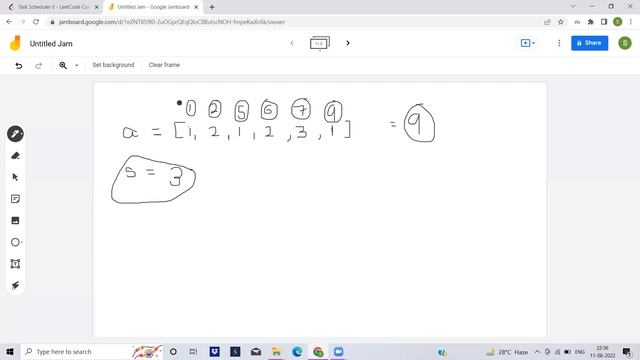Open the Chrome three-dot menu

coord(631,22)
